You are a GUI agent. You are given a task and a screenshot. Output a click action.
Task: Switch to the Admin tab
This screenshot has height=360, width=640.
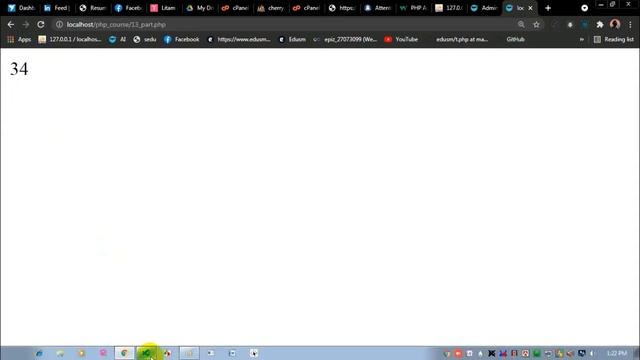click(484, 8)
